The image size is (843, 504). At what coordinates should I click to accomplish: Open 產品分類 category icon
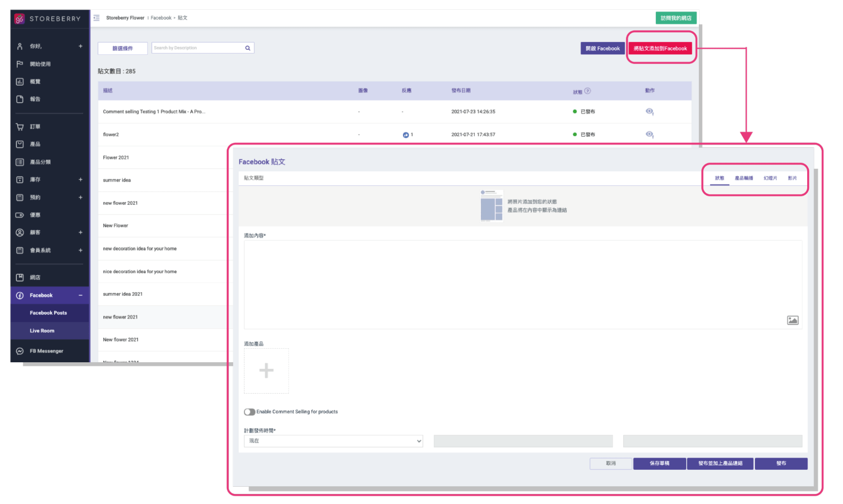[19, 162]
